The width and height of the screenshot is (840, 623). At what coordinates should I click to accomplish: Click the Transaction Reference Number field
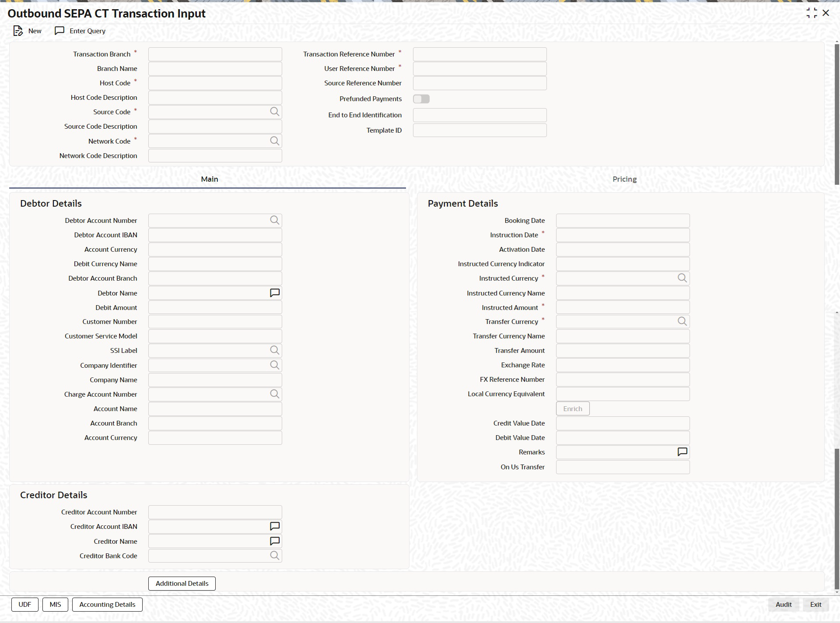(479, 54)
